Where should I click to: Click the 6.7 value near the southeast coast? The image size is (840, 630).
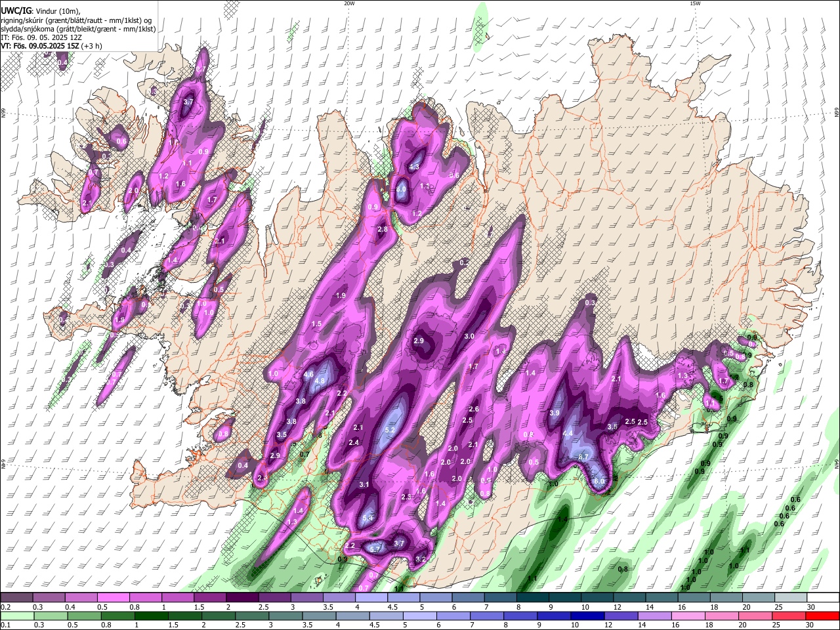click(x=583, y=457)
